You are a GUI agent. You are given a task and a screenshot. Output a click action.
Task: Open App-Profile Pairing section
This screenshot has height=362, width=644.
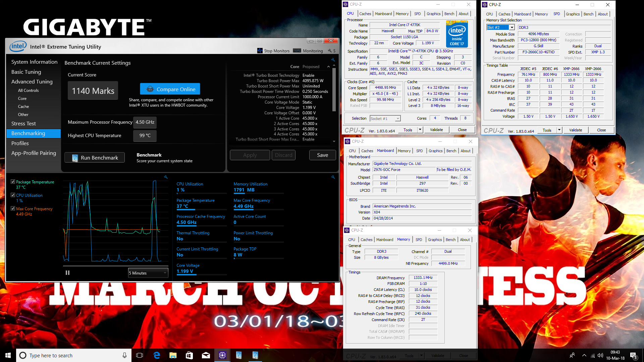click(x=34, y=153)
